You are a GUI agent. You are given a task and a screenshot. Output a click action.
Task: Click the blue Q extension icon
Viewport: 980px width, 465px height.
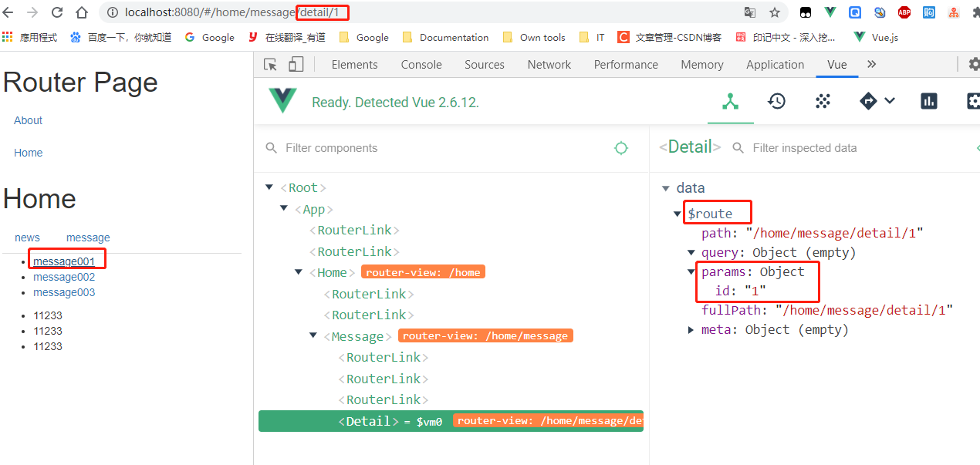click(855, 12)
